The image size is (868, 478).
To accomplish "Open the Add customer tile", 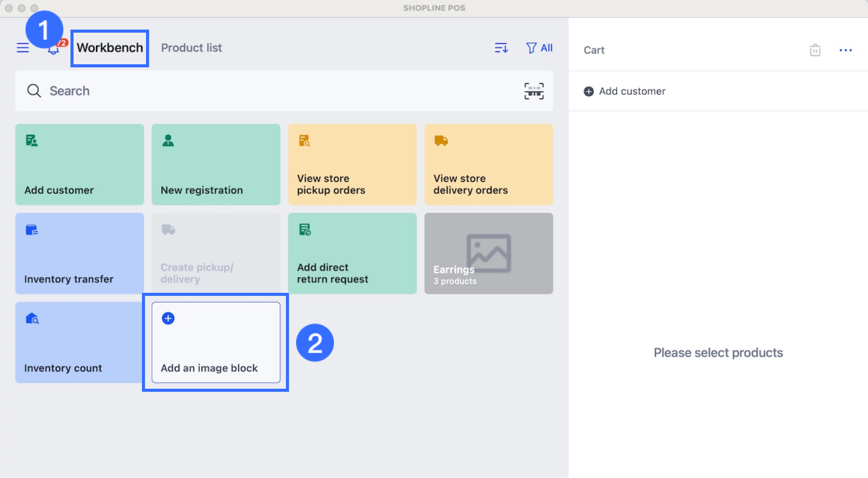I will pyautogui.click(x=80, y=164).
